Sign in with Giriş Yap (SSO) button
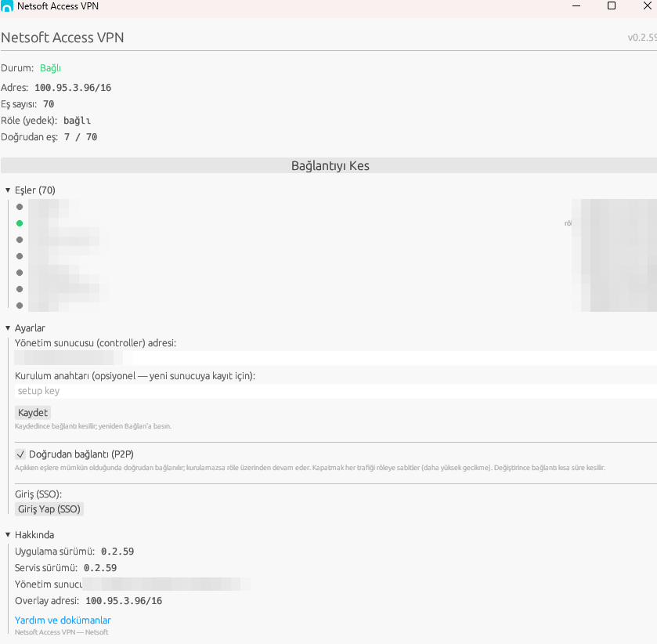The height and width of the screenshot is (644, 657). pyautogui.click(x=49, y=509)
